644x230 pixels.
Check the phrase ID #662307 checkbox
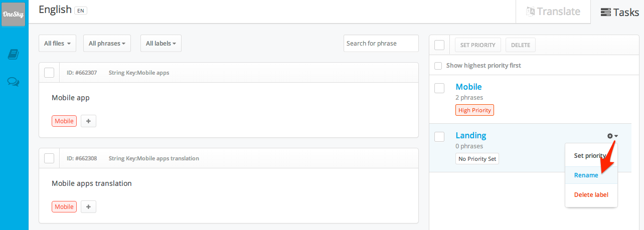49,73
